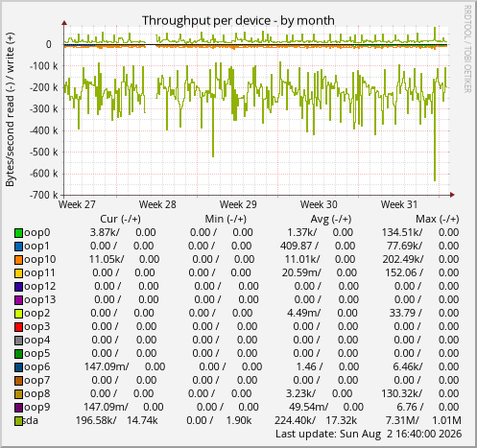Click the red arrowhead at the x-axis end

452,195
